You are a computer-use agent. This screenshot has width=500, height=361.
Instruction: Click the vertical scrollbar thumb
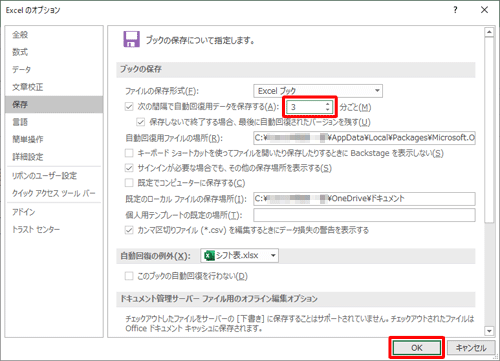point(489,130)
